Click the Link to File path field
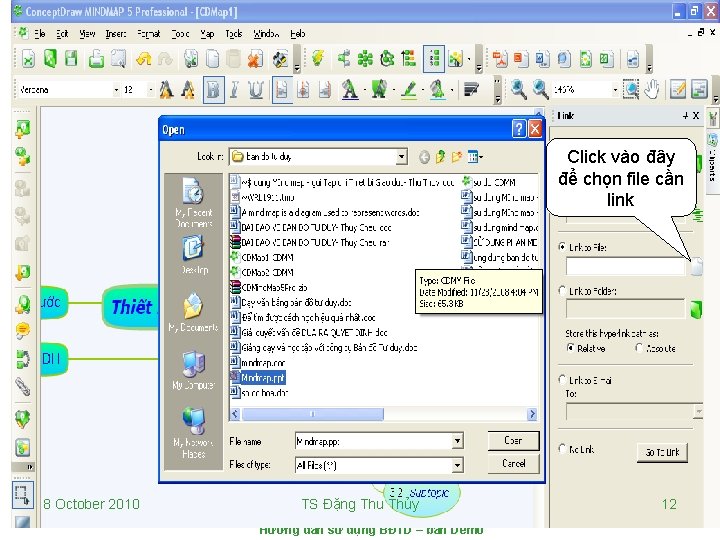The height and width of the screenshot is (540, 720). [x=625, y=266]
